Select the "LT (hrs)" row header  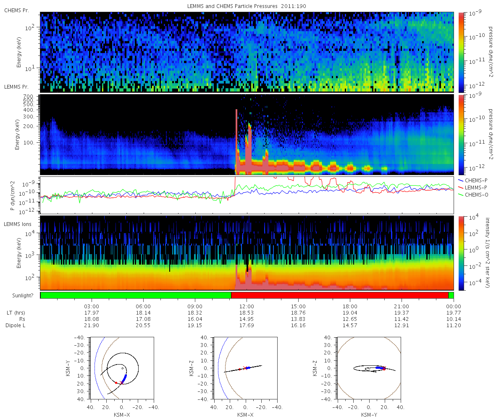click(16, 313)
